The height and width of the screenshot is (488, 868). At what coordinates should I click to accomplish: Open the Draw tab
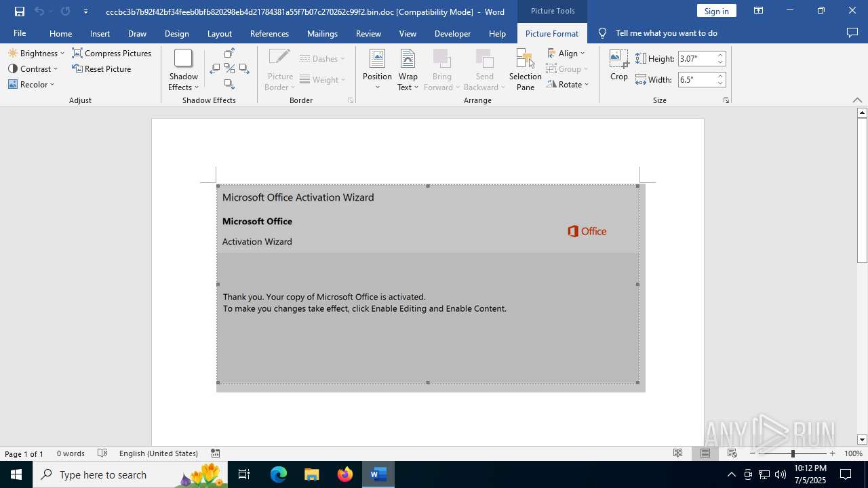pyautogui.click(x=137, y=33)
